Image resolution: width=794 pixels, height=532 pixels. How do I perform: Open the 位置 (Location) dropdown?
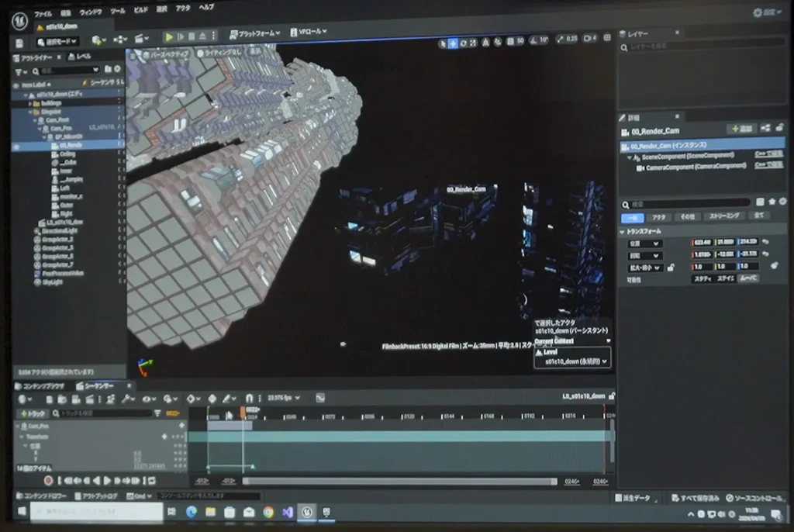pos(645,244)
